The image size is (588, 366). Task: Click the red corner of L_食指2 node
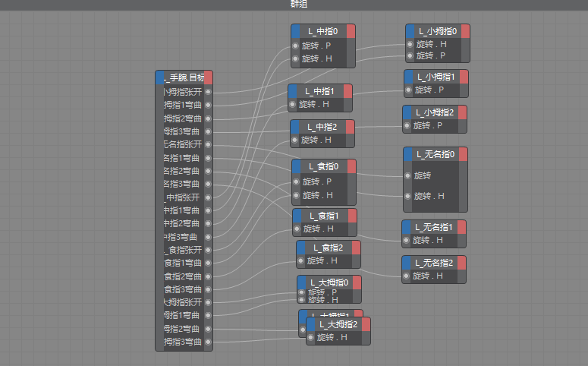(x=356, y=248)
